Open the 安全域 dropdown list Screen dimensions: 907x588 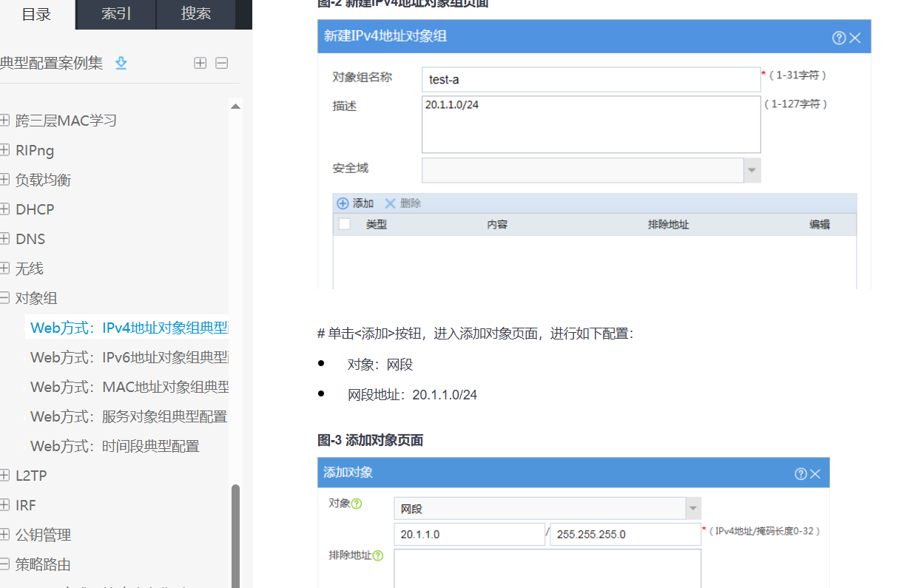(752, 170)
